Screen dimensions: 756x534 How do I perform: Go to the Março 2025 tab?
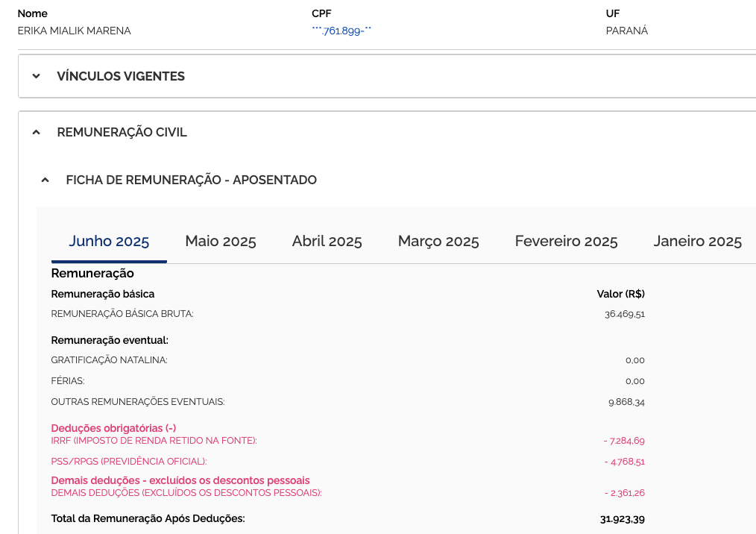pyautogui.click(x=438, y=241)
